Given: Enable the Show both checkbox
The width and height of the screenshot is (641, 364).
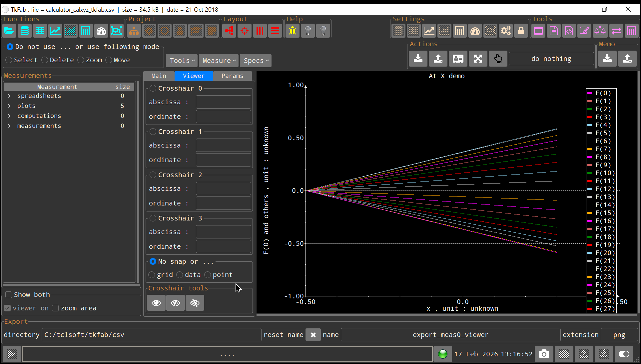Looking at the screenshot, I should coord(9,295).
